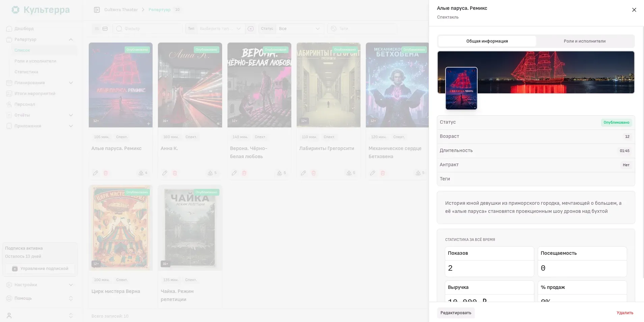Click the Механическое сердце Бетховена title

pyautogui.click(x=395, y=152)
